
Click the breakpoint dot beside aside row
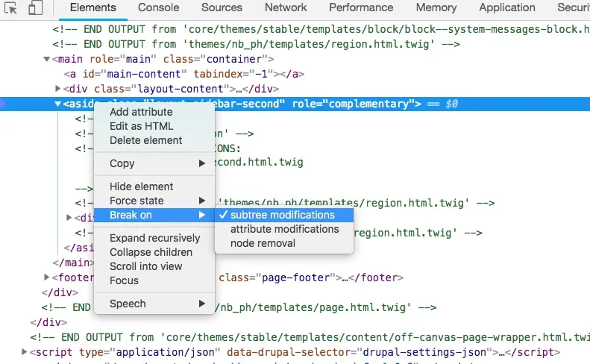[2, 104]
